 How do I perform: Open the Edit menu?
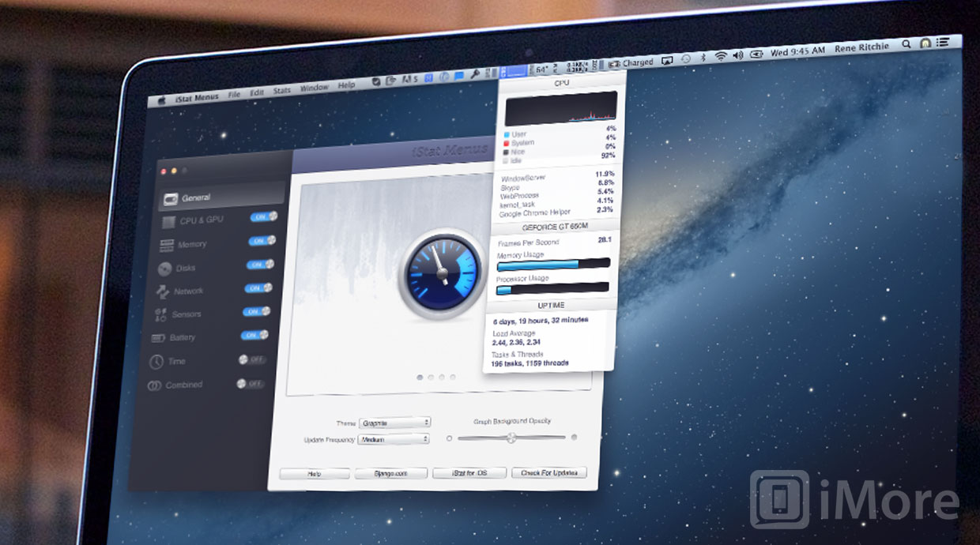click(257, 92)
